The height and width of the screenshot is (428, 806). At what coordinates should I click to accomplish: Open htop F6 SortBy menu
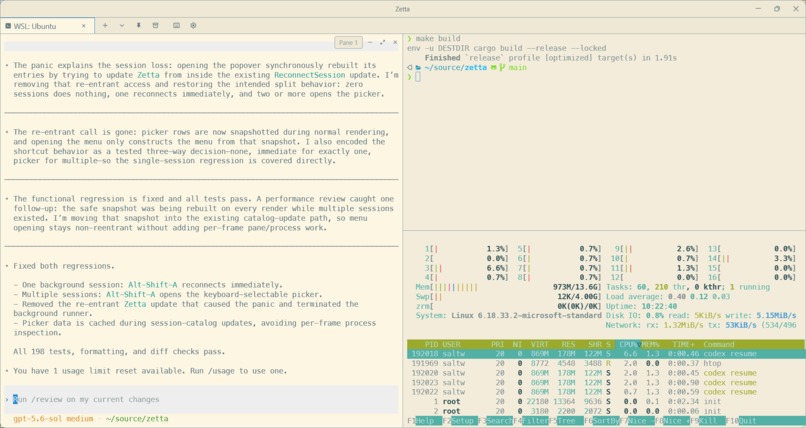pos(601,421)
